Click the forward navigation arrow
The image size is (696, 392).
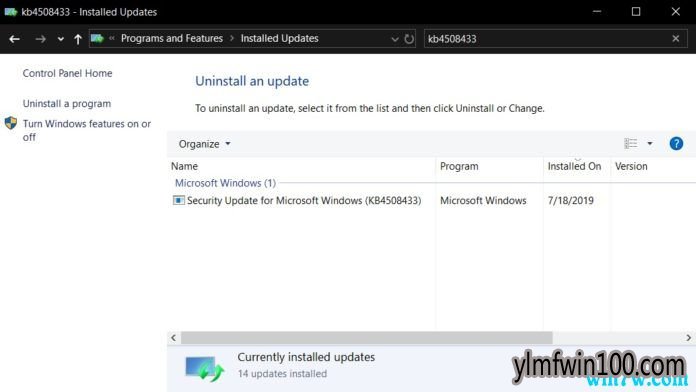click(40, 39)
